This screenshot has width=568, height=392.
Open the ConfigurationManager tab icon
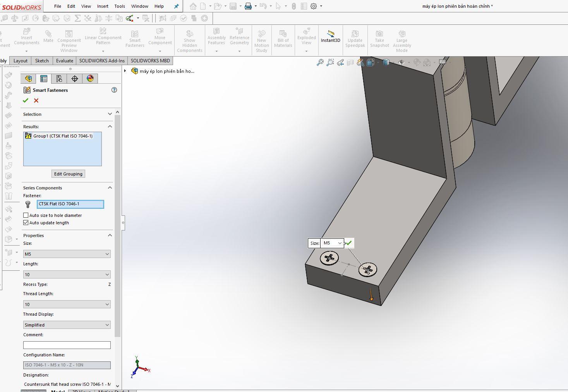tap(59, 79)
